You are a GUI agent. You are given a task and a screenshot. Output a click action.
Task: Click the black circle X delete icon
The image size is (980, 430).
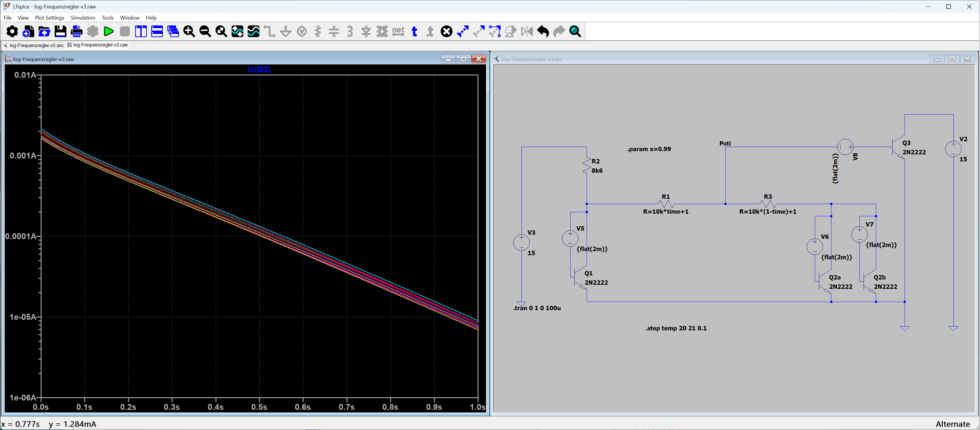coord(446,32)
